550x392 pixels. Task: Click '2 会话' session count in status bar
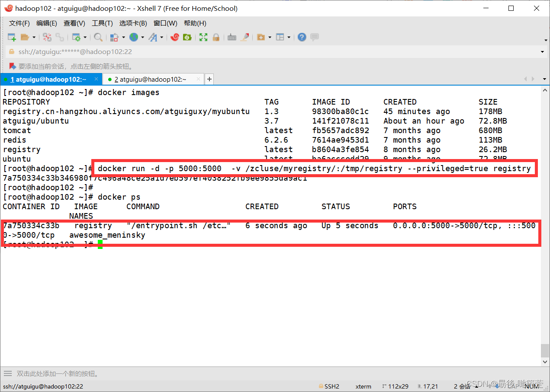tap(462, 386)
